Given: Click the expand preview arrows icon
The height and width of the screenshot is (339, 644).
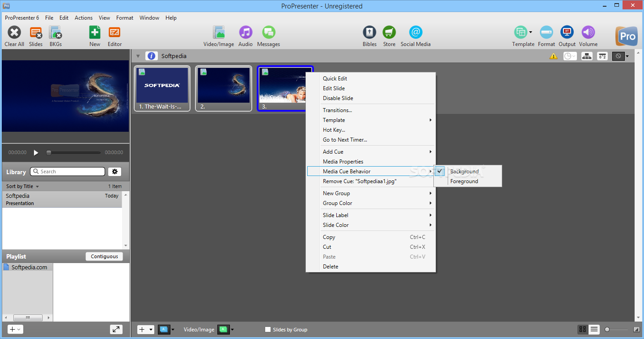Looking at the screenshot, I should (x=116, y=329).
